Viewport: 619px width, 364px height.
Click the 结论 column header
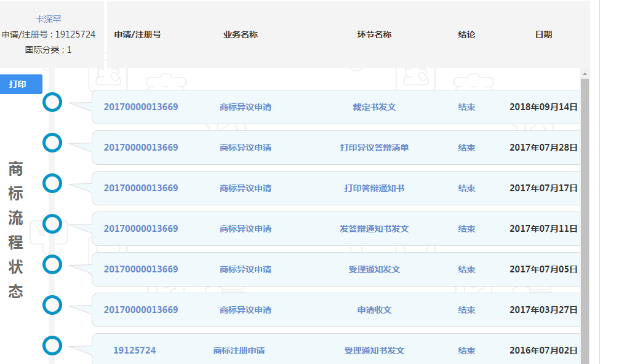(x=467, y=34)
